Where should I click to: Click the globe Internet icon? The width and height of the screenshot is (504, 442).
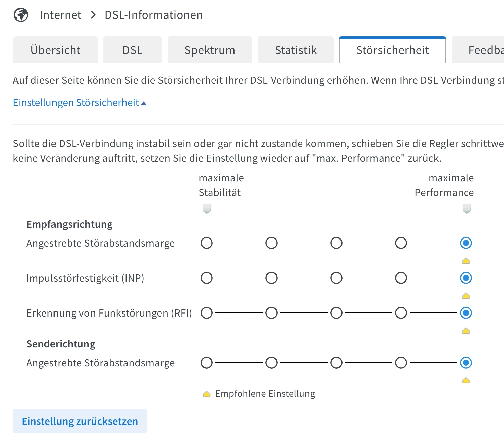point(21,15)
